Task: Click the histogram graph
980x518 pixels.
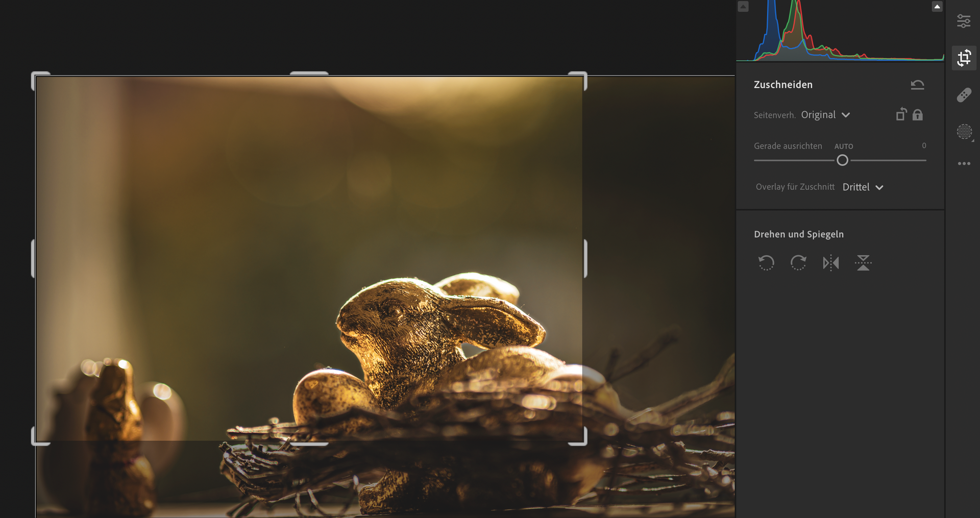Action: (x=840, y=31)
